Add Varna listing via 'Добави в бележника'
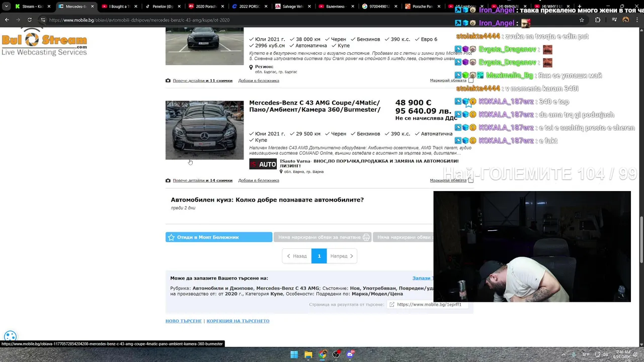 [259, 180]
